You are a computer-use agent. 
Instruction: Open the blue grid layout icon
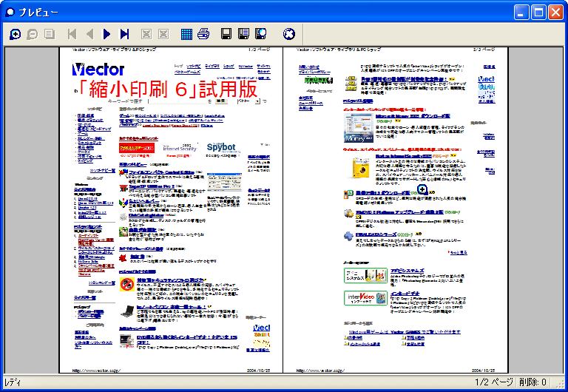pyautogui.click(x=186, y=35)
